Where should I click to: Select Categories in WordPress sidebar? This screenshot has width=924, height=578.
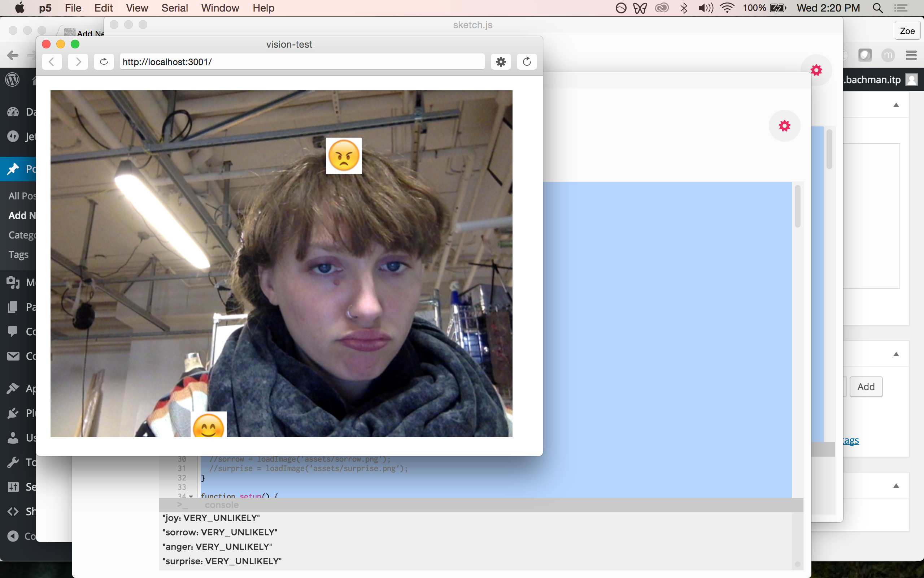coord(22,235)
